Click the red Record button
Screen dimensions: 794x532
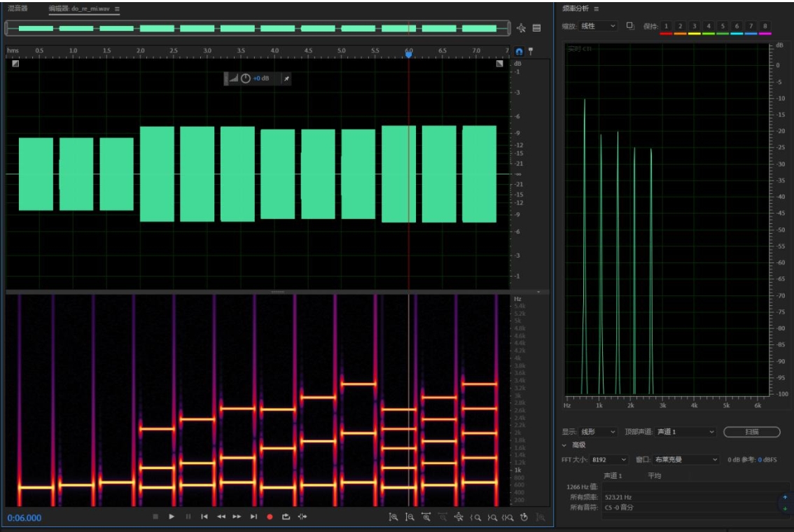click(x=270, y=517)
